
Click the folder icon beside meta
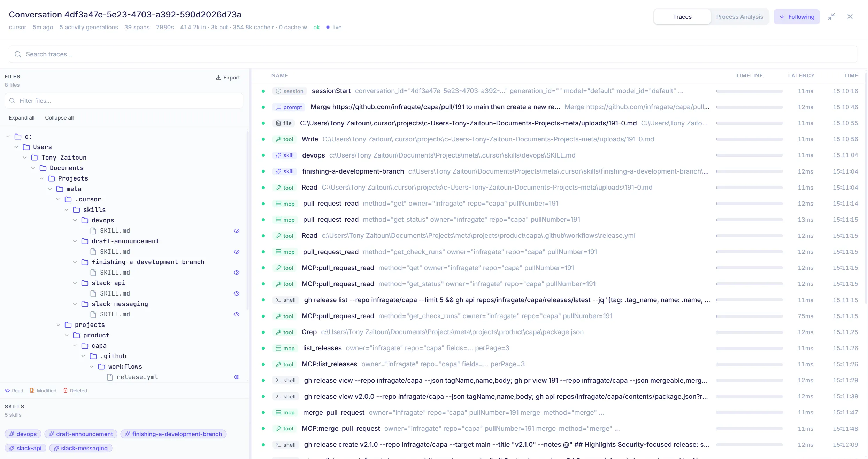point(60,189)
